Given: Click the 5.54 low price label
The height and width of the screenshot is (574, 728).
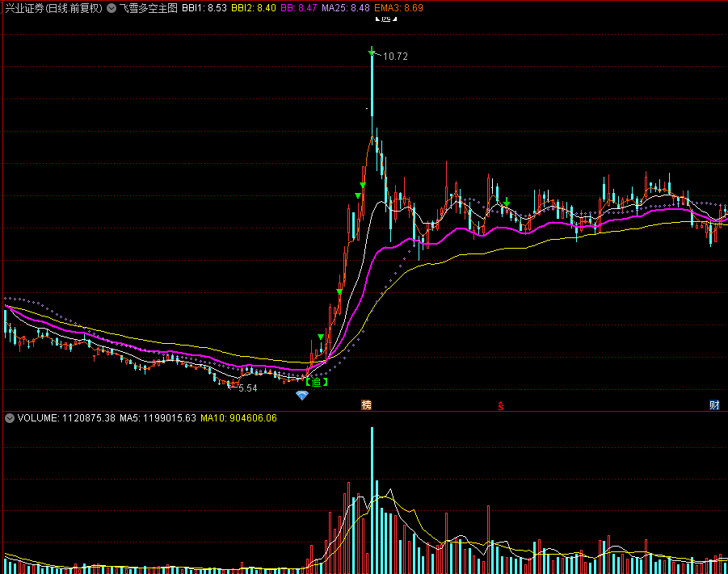Looking at the screenshot, I should pos(247,388).
